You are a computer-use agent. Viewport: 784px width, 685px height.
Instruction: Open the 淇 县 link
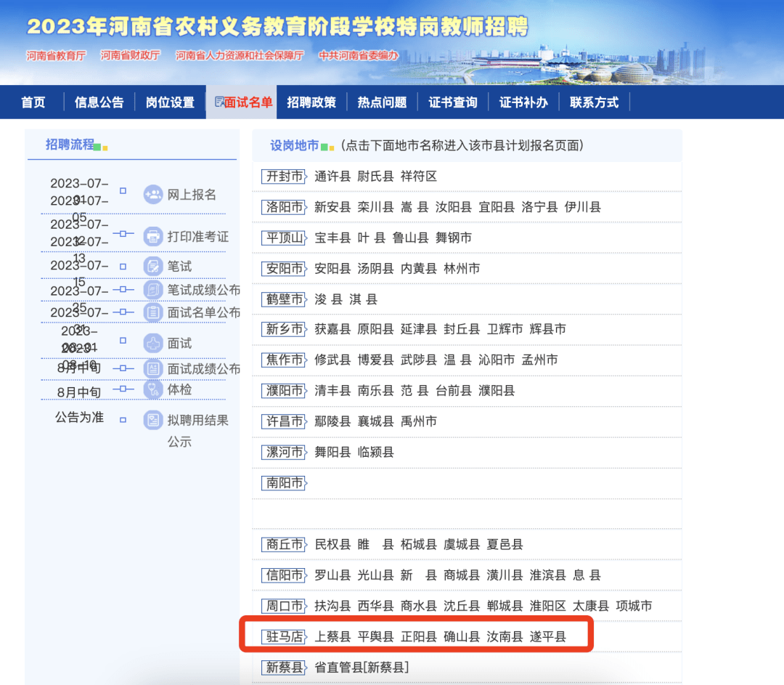coord(364,299)
